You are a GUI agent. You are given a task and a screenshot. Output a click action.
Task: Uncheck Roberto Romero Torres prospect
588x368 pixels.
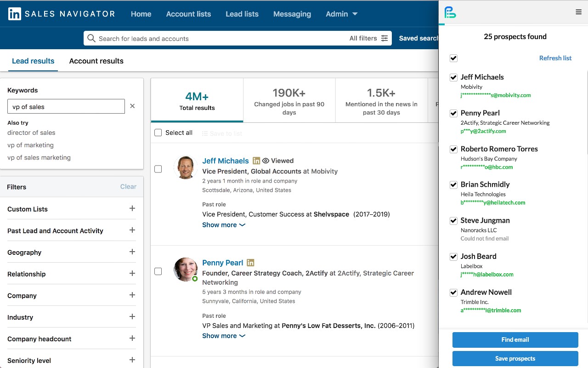click(x=453, y=149)
